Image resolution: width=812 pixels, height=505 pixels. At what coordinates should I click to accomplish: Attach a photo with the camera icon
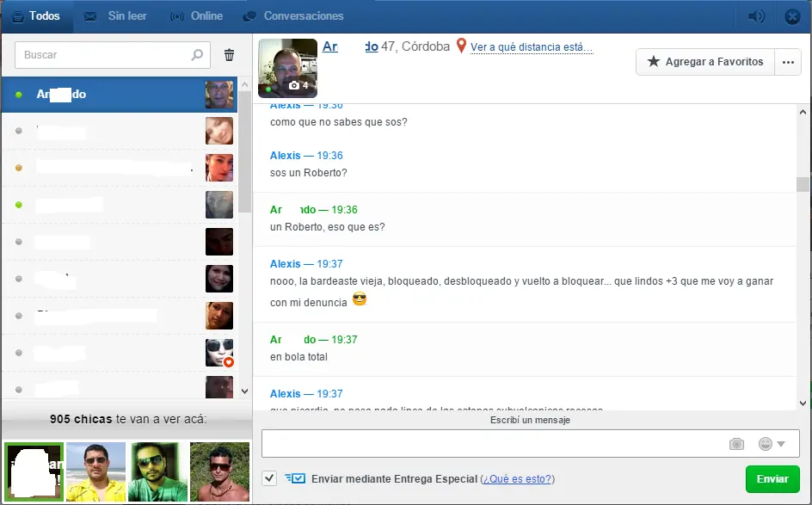736,444
